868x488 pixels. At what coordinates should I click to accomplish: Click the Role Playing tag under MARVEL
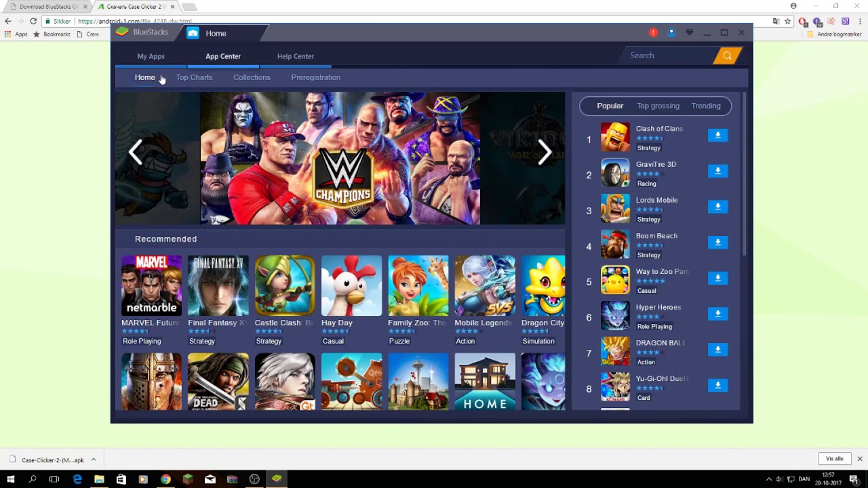pos(142,341)
